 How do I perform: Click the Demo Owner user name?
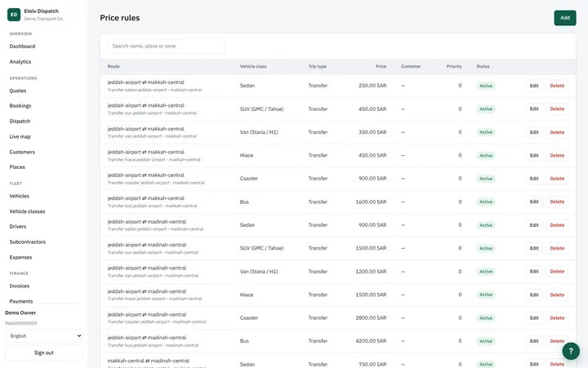pos(20,313)
